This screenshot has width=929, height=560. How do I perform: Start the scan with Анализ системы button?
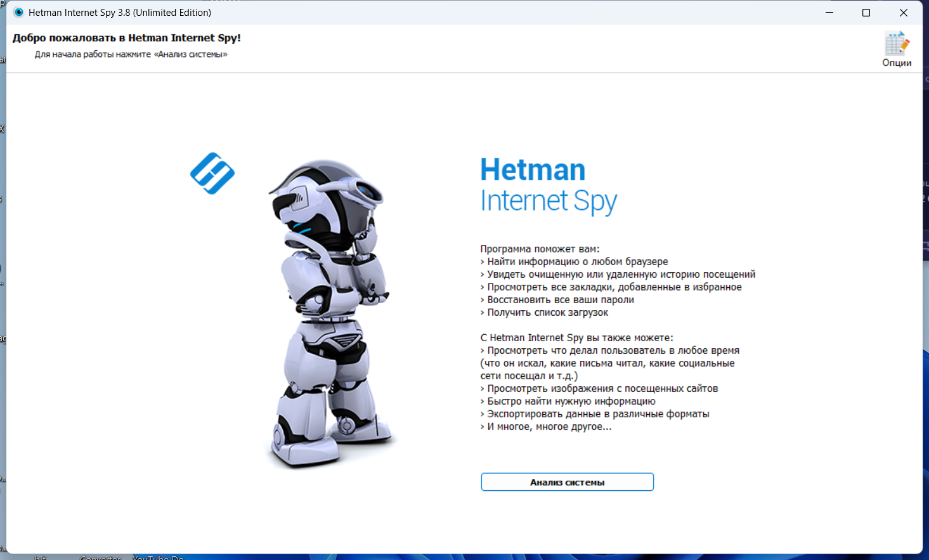[567, 482]
